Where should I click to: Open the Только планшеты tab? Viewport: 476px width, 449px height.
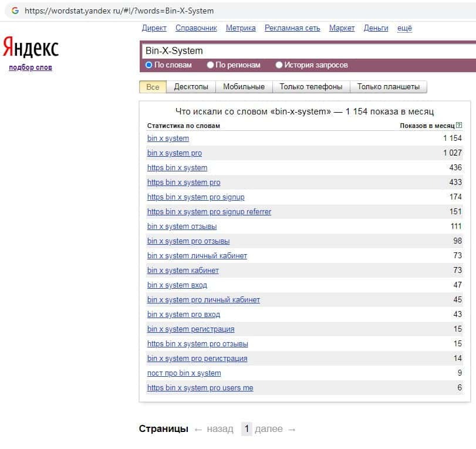click(388, 87)
